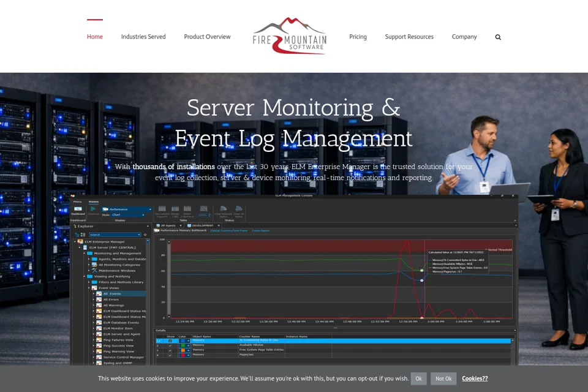
Task: Decline cookies with Not Ok button
Action: tap(443, 379)
